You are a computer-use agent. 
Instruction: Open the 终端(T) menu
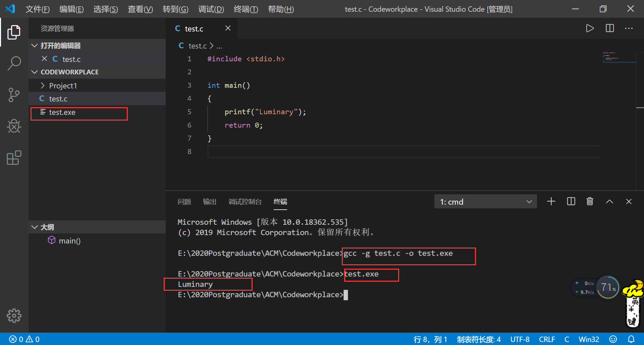pyautogui.click(x=246, y=9)
